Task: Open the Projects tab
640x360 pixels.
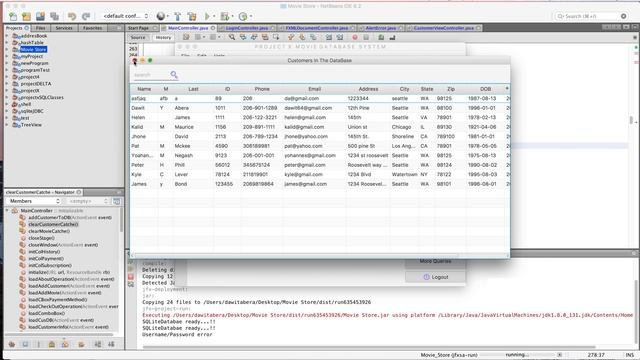Action: click(17, 28)
